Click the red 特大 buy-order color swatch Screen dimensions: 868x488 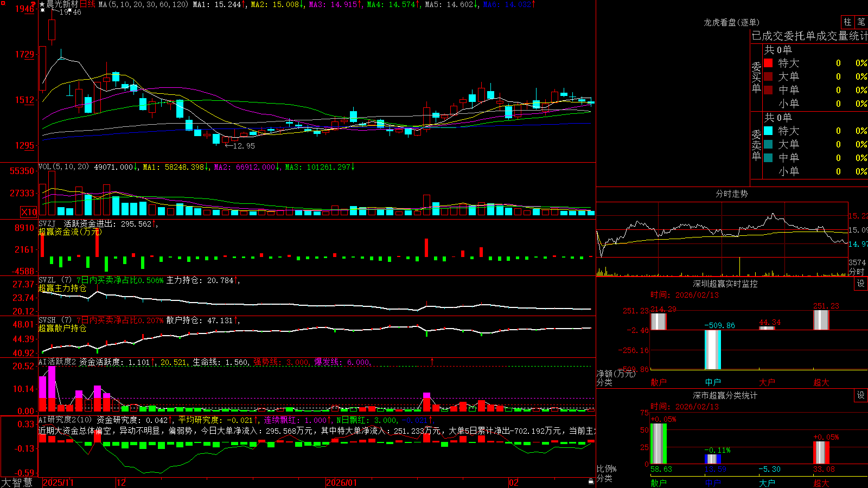[x=768, y=63]
